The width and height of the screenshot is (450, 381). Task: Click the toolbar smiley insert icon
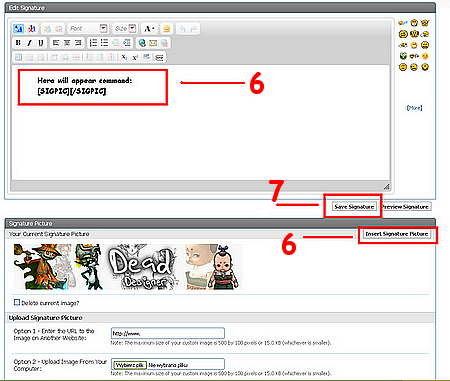coord(166,29)
